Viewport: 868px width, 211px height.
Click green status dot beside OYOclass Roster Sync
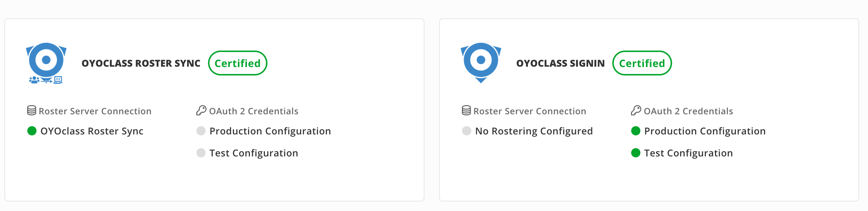point(32,131)
